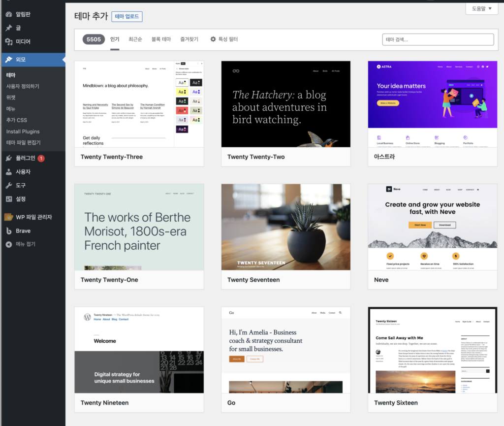
Task: Click the Twenty Twenty-Two theme name
Action: click(x=256, y=157)
